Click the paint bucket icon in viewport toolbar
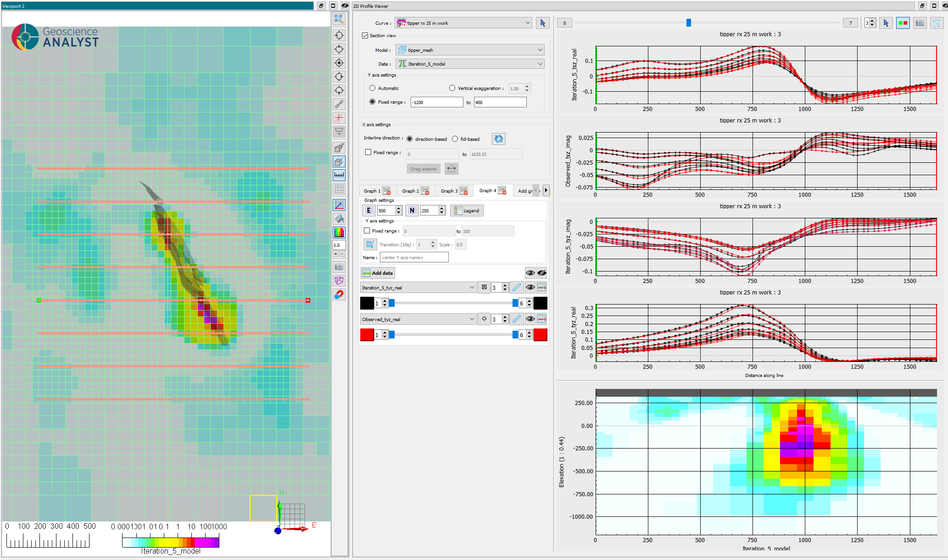This screenshot has height=560, width=948. [x=339, y=219]
